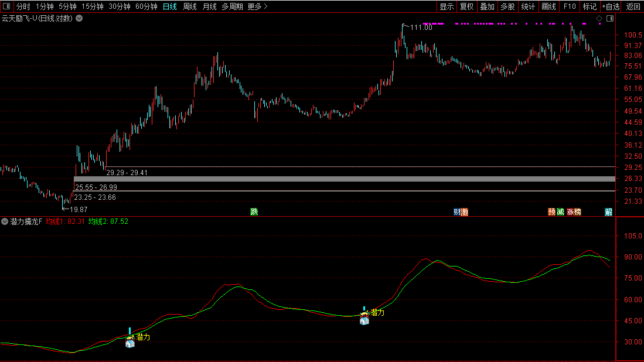Click the orange 激 event marker

coord(465,212)
